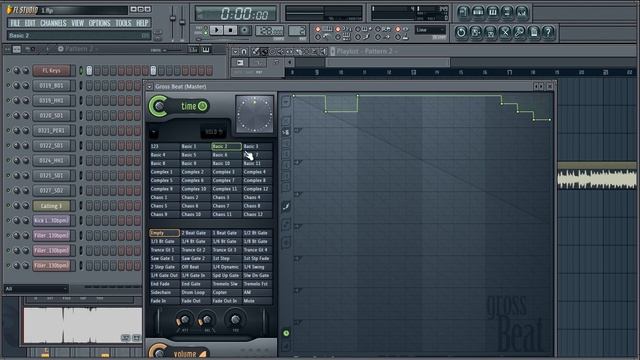This screenshot has width=640, height=360.
Task: Click the Play transport button
Action: [x=217, y=30]
